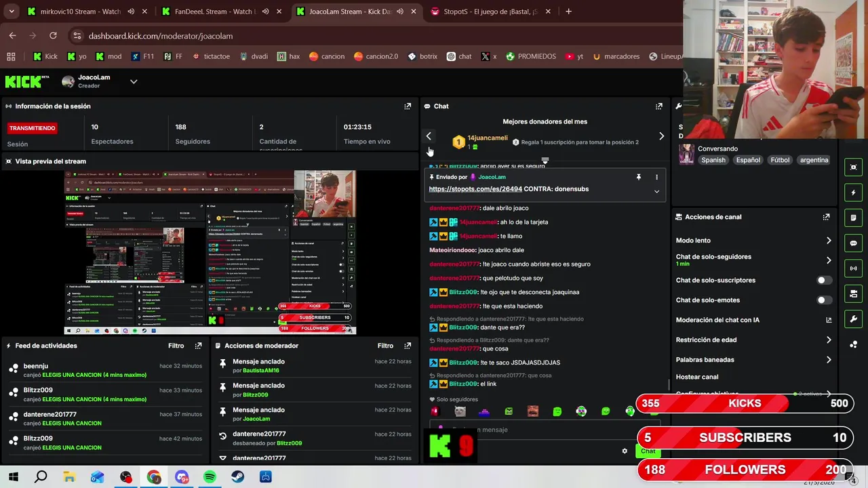This screenshot has height=488, width=868.
Task: Click the stream preview thumbnail
Action: tap(210, 252)
